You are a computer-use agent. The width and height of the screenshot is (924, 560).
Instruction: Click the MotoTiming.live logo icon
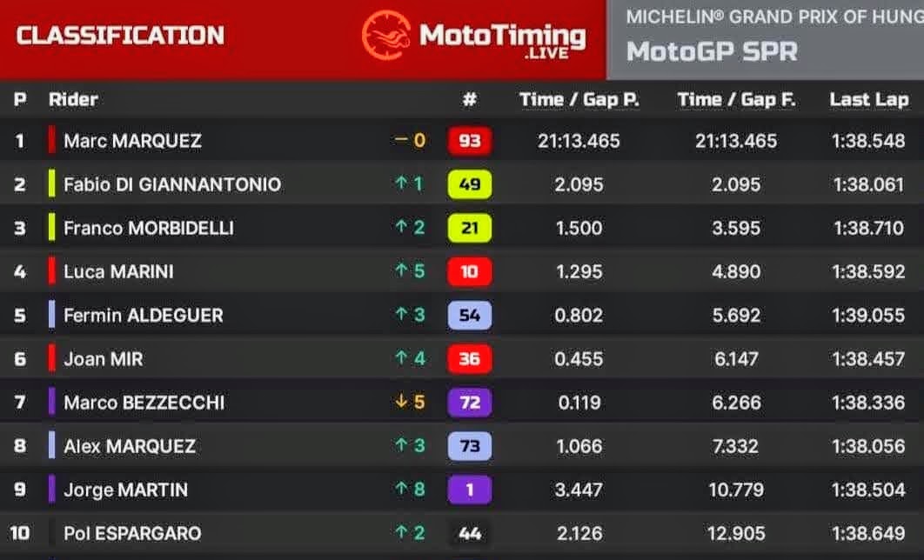click(385, 35)
